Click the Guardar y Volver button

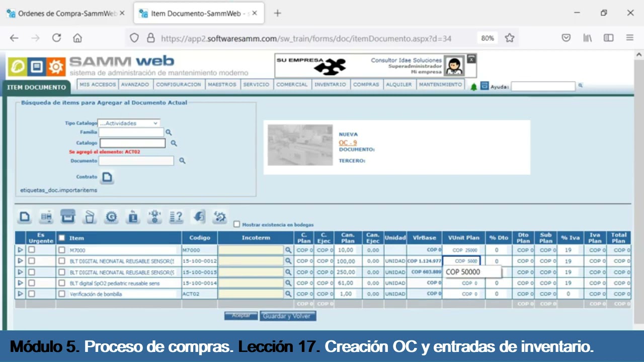(x=288, y=316)
